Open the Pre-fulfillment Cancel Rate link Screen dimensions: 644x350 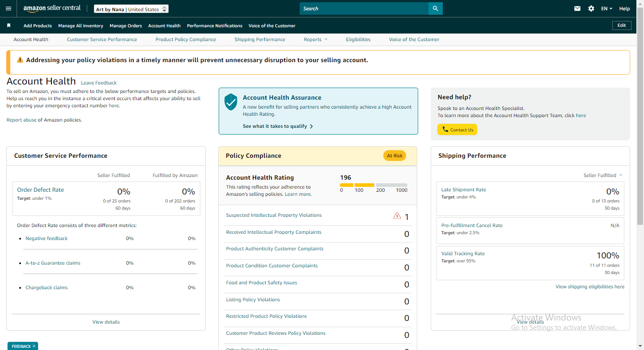(472, 225)
